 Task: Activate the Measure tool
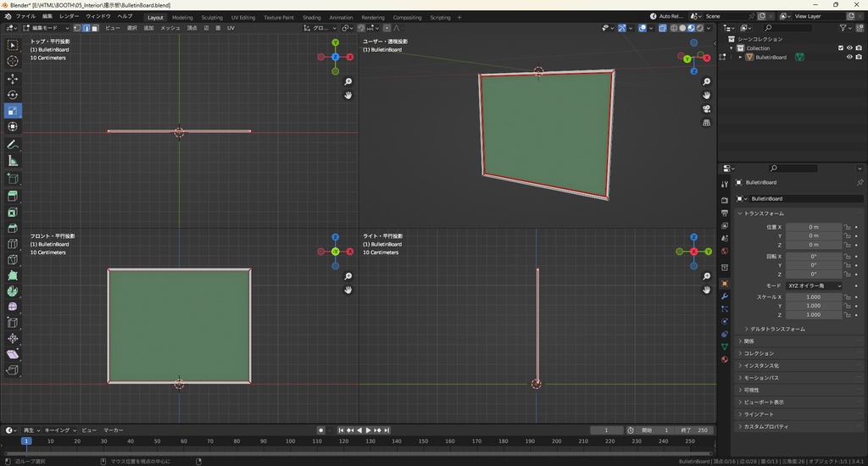click(13, 161)
